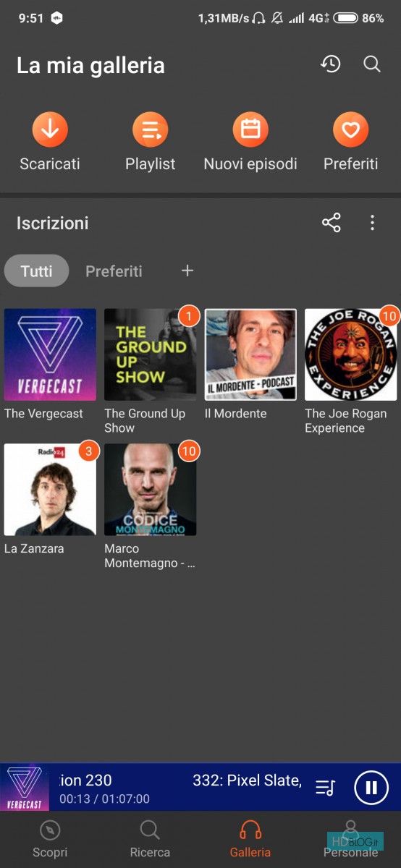Open La Zanzara podcast thumbnail

(50, 490)
